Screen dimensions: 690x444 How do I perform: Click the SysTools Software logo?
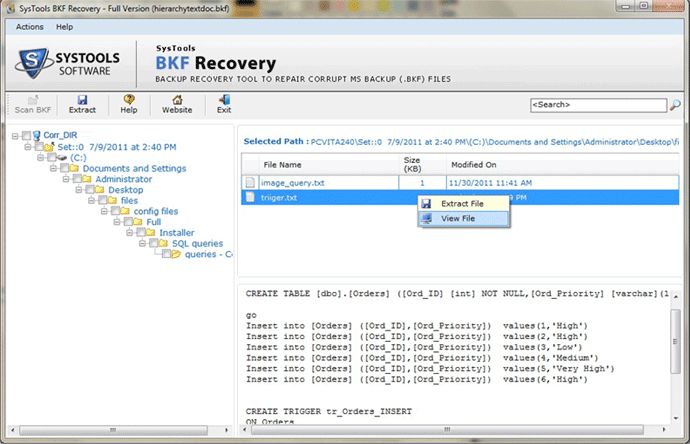[68, 64]
